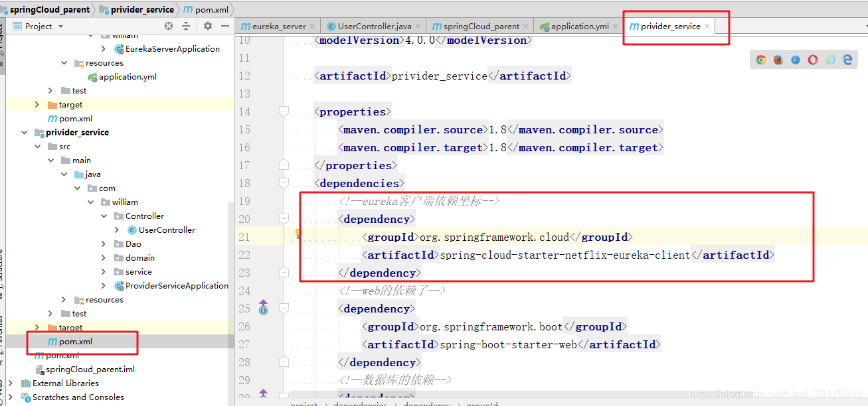Click the gutter marker icon on line 25

pos(263,308)
